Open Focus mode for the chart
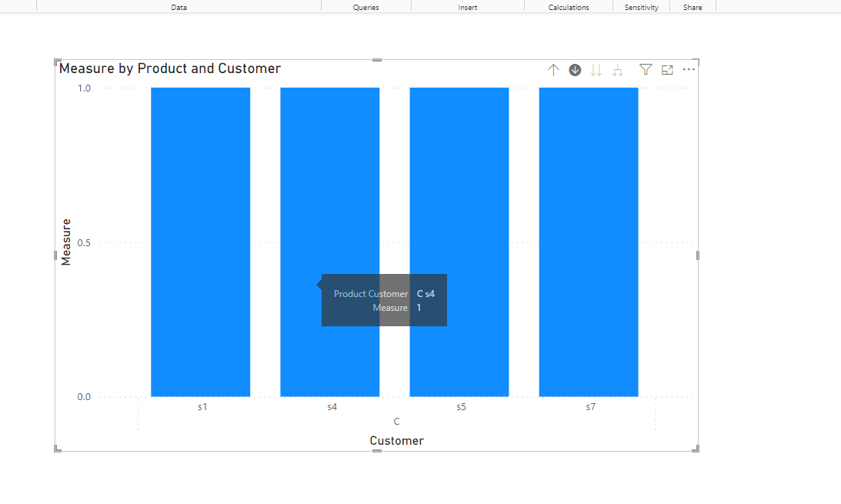The height and width of the screenshot is (504, 841). [667, 70]
